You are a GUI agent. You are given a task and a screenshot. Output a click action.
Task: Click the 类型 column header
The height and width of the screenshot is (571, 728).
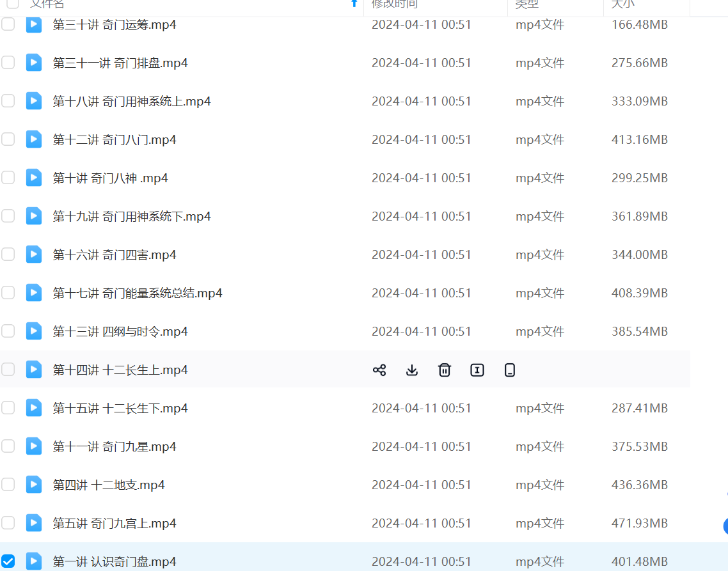tap(527, 4)
